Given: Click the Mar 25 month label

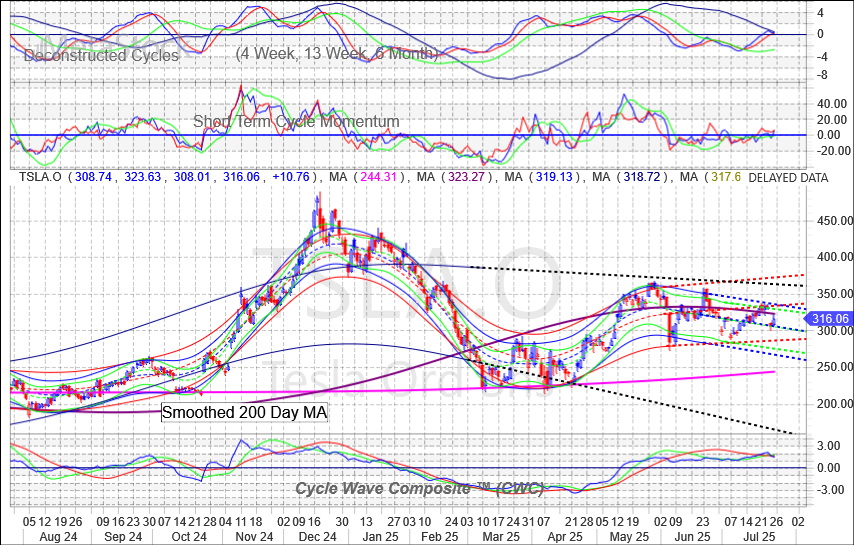Looking at the screenshot, I should tap(501, 536).
